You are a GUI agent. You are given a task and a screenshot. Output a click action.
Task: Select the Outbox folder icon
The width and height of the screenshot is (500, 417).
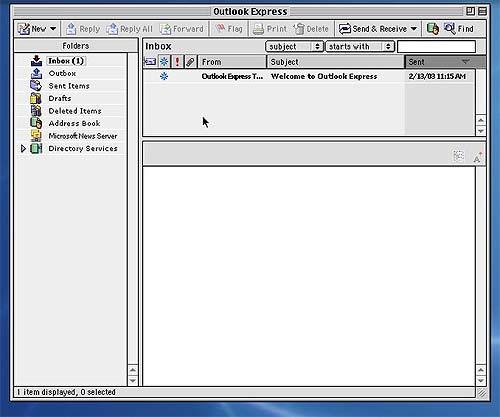(36, 73)
